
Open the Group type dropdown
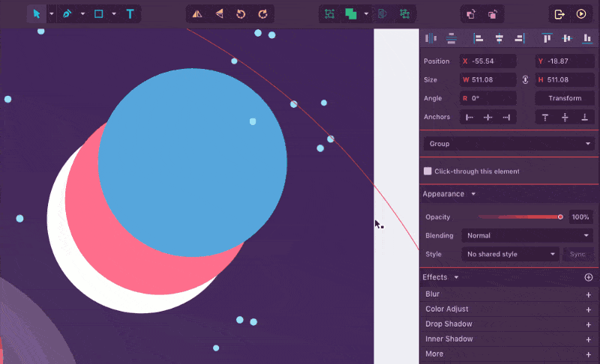(x=508, y=143)
